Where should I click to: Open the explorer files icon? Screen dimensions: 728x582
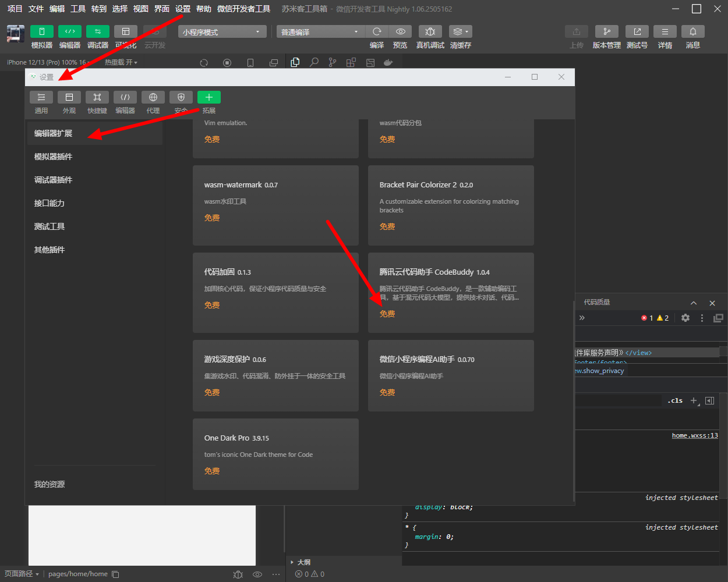[295, 62]
